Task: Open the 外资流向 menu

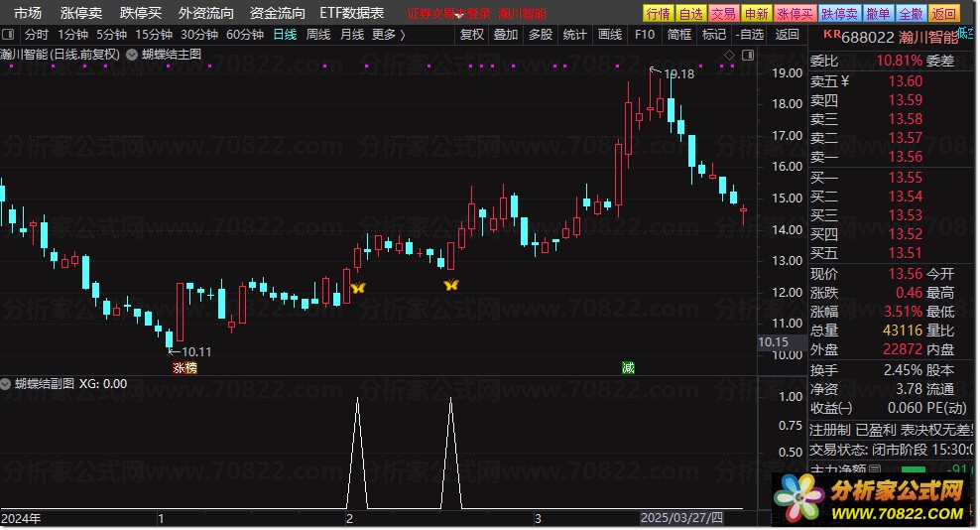Action: tap(205, 13)
